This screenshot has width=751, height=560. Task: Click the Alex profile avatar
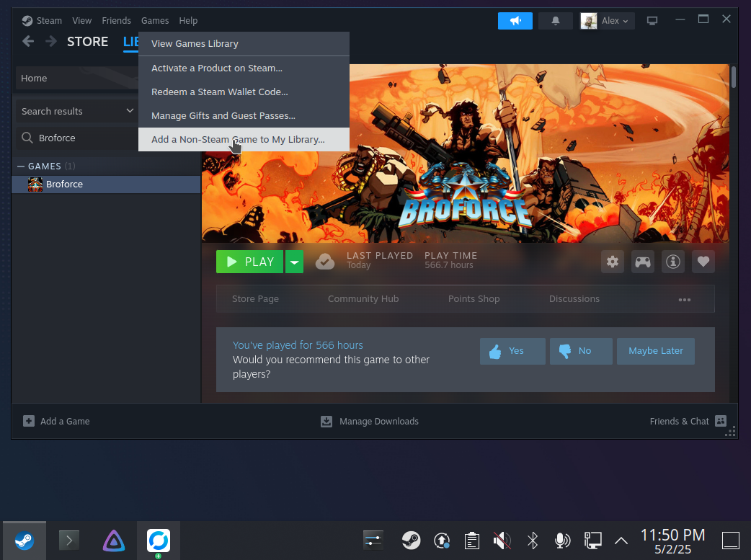pos(589,21)
